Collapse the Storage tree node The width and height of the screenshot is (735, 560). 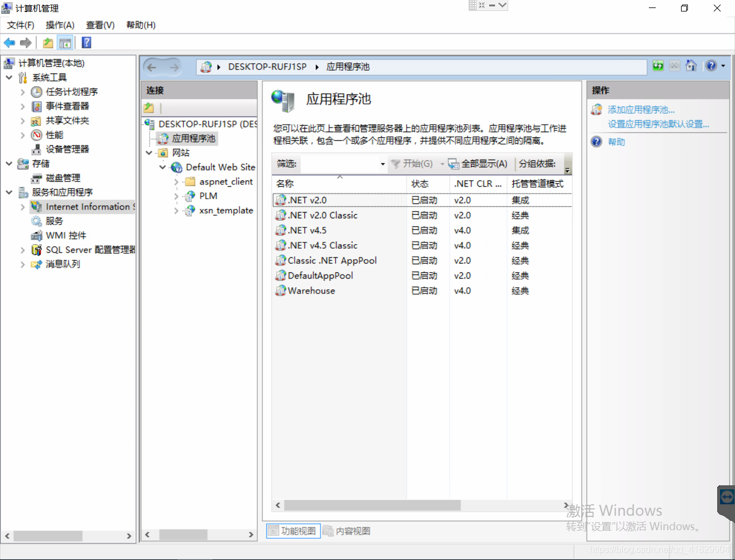[9, 164]
